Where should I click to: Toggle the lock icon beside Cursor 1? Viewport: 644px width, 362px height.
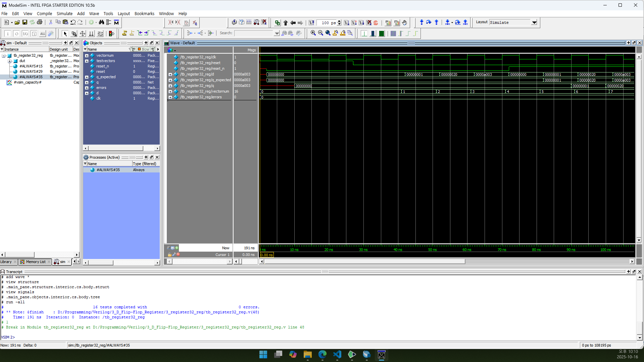170,255
